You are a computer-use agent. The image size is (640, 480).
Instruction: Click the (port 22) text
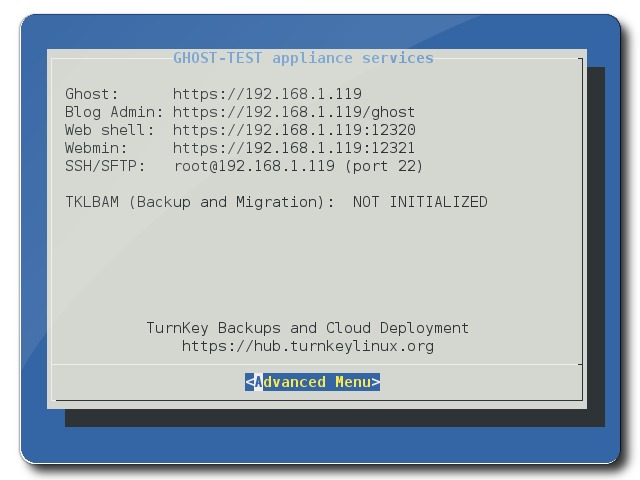(383, 166)
